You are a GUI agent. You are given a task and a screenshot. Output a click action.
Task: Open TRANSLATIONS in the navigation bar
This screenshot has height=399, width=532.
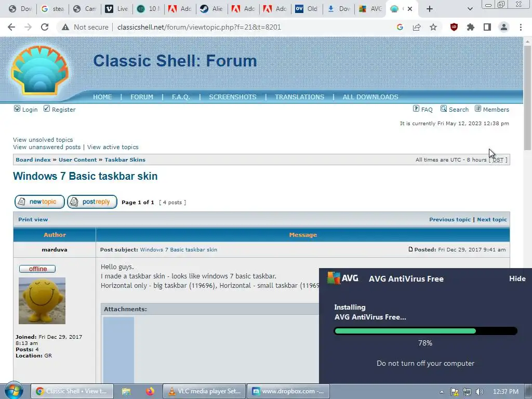(300, 97)
